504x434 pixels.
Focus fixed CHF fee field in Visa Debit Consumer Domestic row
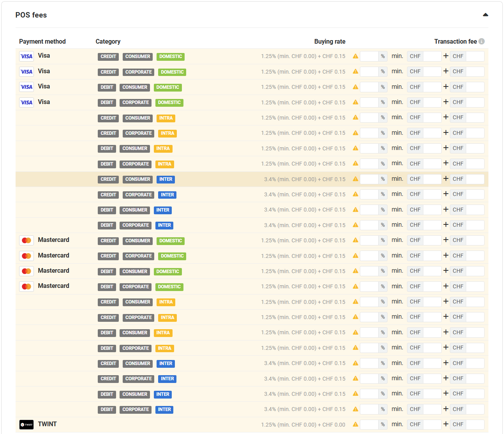tap(475, 87)
